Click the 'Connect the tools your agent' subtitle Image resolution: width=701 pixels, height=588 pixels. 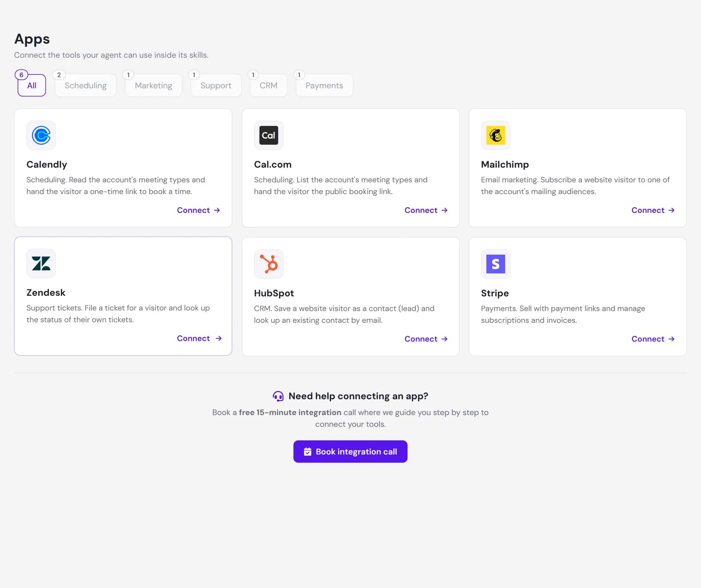coord(112,55)
